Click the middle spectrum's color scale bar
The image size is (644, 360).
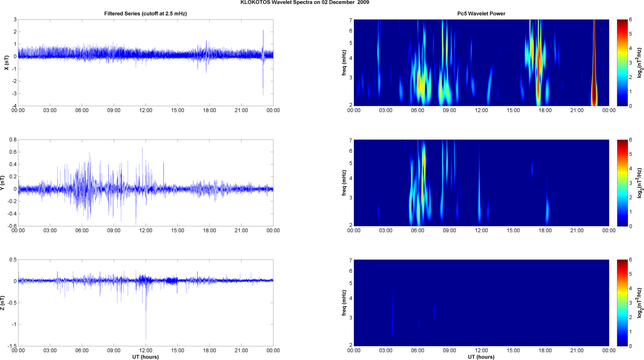pos(622,183)
